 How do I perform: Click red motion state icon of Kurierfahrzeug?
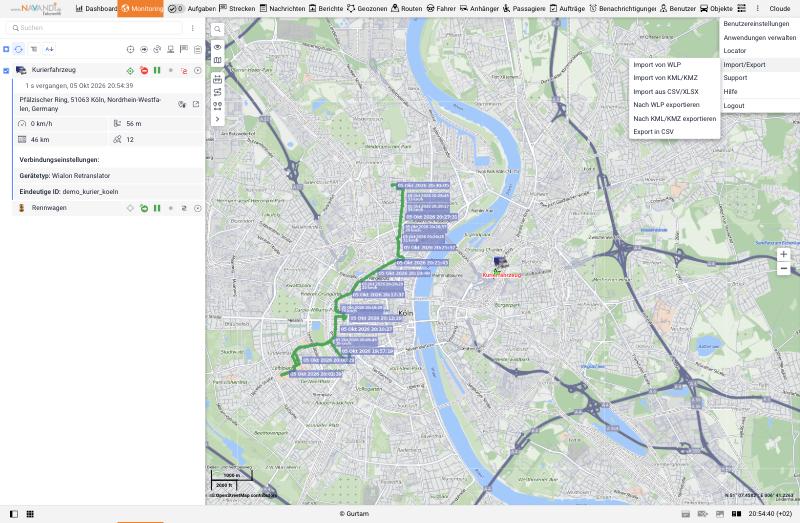[x=144, y=71]
